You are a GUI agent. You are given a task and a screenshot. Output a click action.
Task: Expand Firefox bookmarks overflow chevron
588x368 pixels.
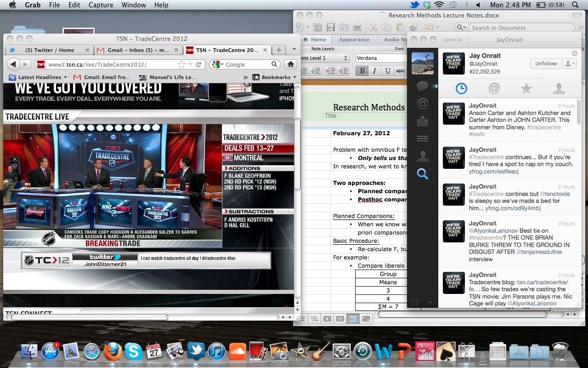coord(245,77)
